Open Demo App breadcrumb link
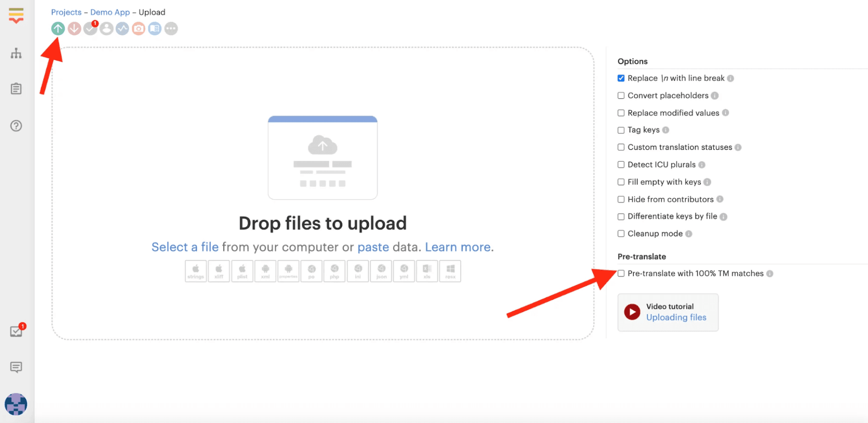 [110, 12]
